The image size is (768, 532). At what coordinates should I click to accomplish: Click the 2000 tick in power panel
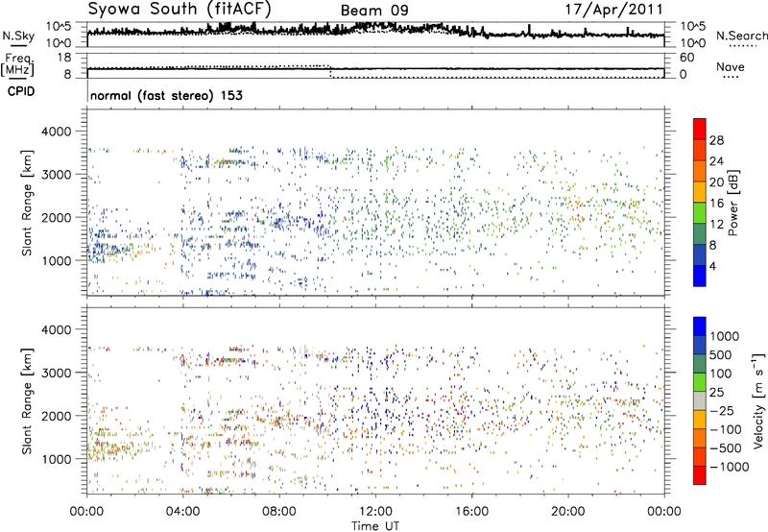pos(56,217)
